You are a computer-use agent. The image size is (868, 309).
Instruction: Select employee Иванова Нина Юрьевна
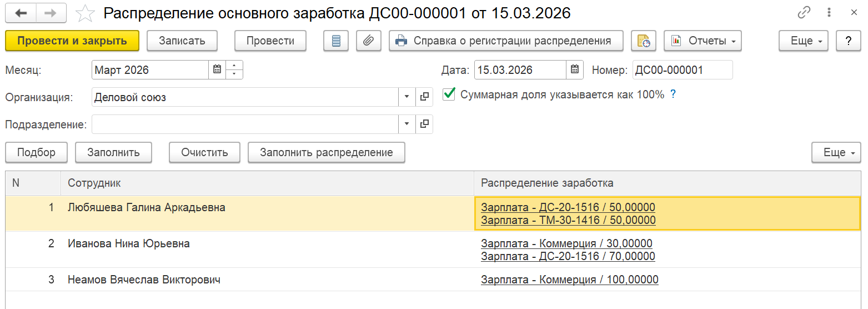coord(129,243)
